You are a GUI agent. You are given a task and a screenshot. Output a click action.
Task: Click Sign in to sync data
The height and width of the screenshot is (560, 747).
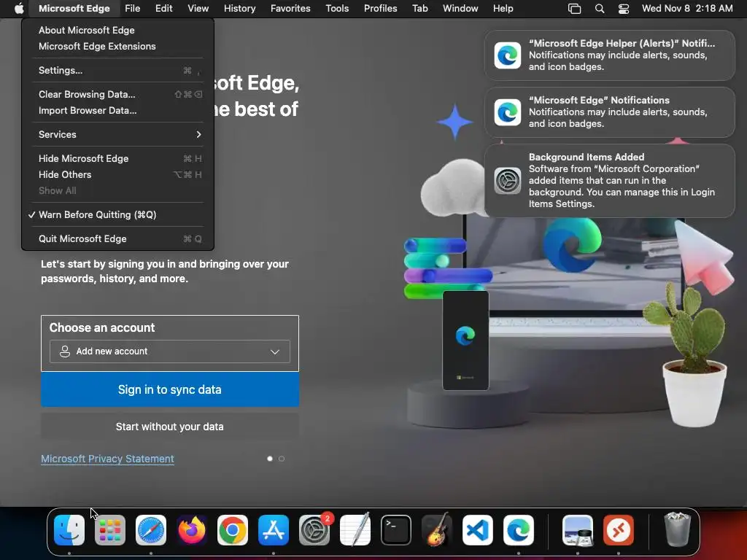coord(170,389)
